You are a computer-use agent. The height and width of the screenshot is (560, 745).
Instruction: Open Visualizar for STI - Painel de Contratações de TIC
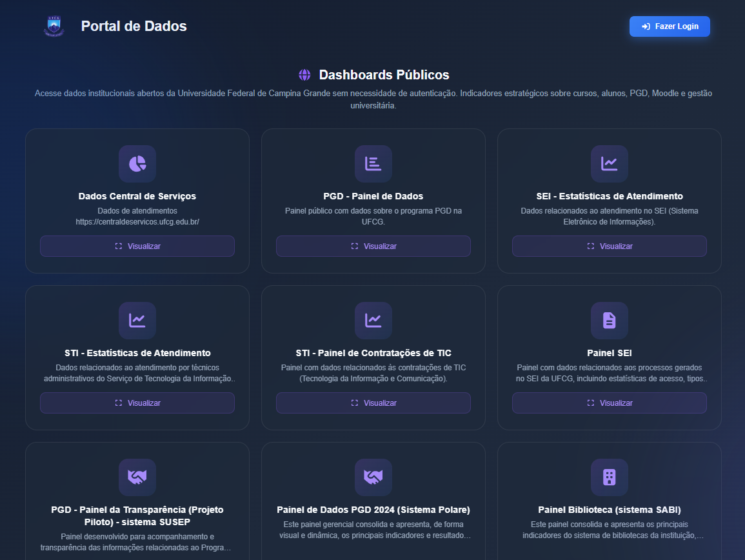coord(373,403)
